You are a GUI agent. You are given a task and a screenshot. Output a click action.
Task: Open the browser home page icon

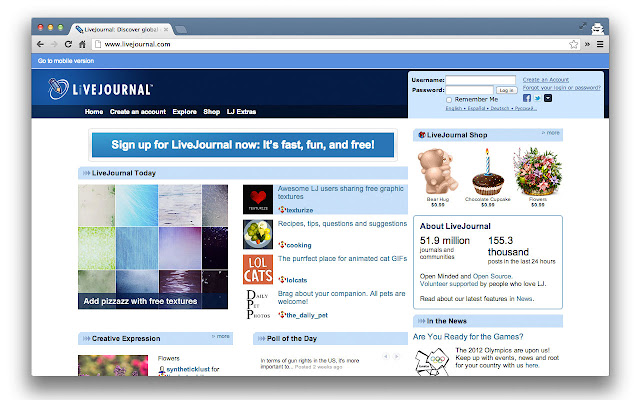click(x=82, y=44)
